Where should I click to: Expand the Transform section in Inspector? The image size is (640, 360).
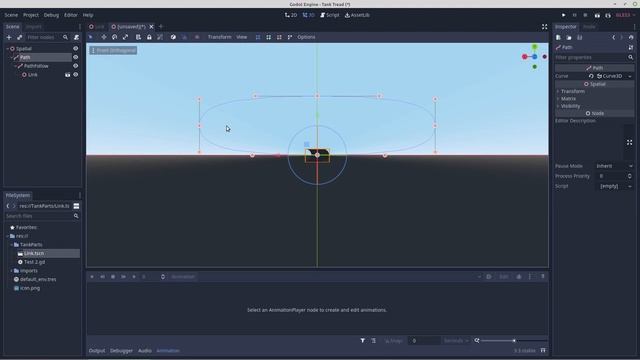click(572, 91)
